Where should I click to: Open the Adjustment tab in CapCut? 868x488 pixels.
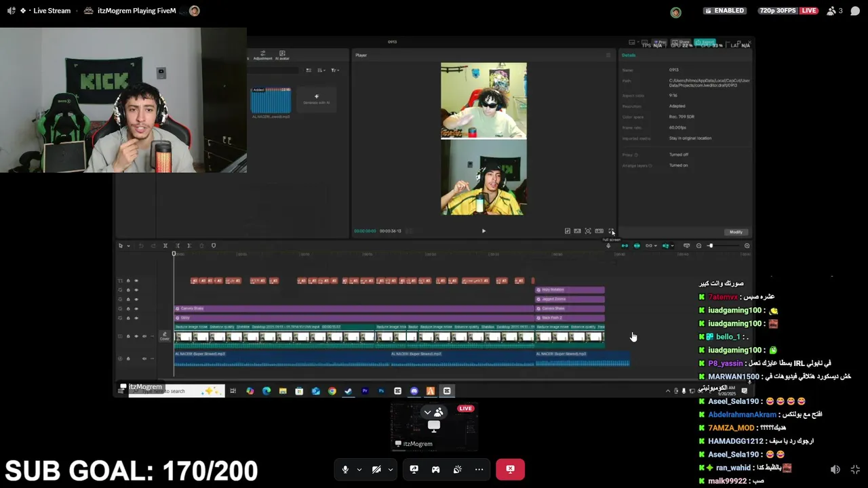pos(262,56)
